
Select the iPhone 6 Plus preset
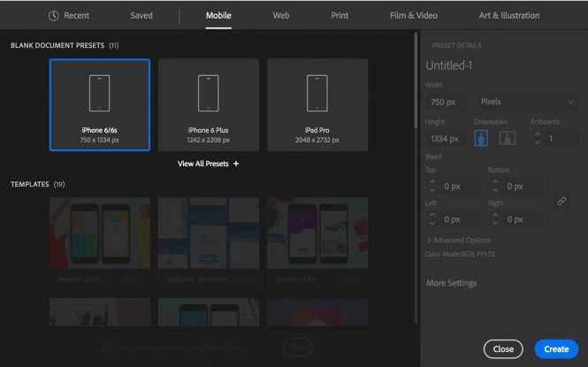point(209,105)
